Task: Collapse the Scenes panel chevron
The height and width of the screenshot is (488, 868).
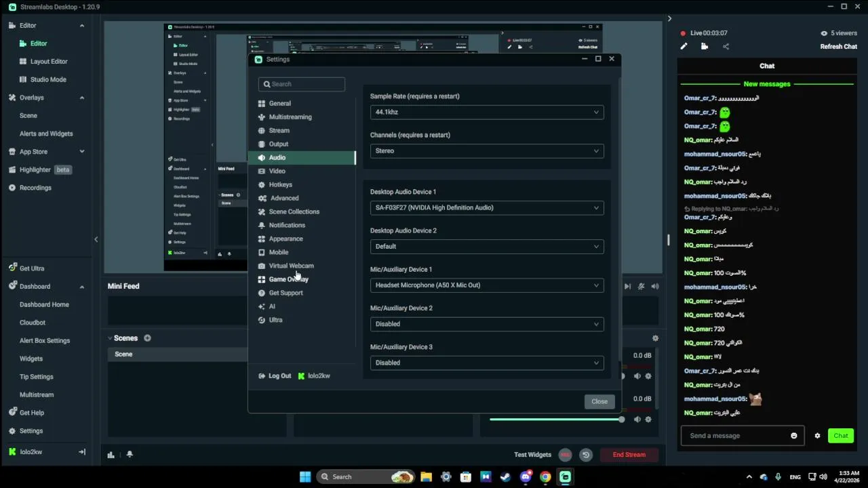Action: (110, 338)
